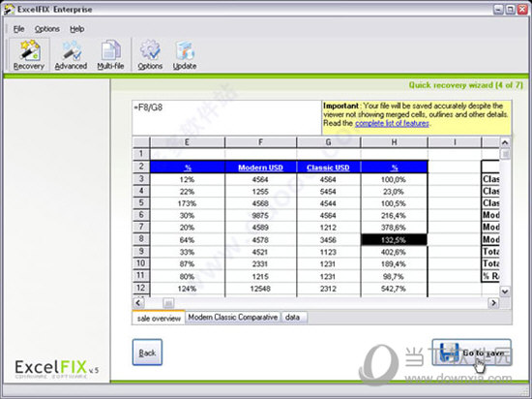Image resolution: width=532 pixels, height=399 pixels.
Task: Click cell containing 542,7%
Action: (x=394, y=289)
